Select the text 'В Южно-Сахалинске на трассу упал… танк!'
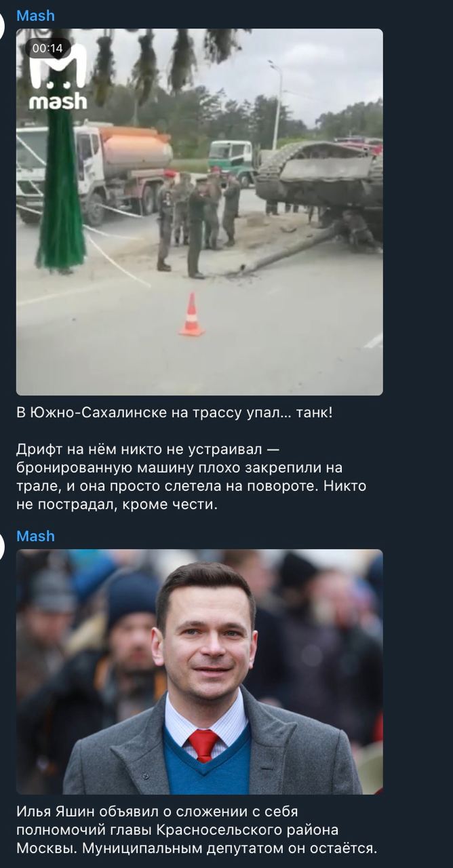The width and height of the screenshot is (453, 868). coord(174,412)
